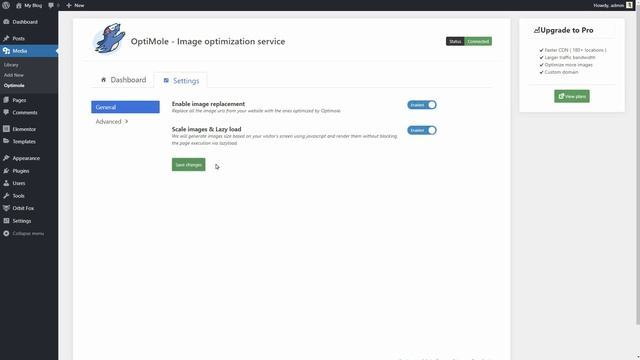Collapse the admin sidebar menu
Viewport: 640px width, 360px height.
click(29, 233)
